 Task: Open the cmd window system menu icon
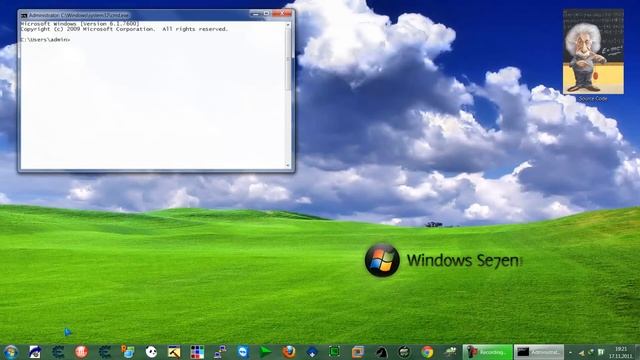tap(24, 16)
